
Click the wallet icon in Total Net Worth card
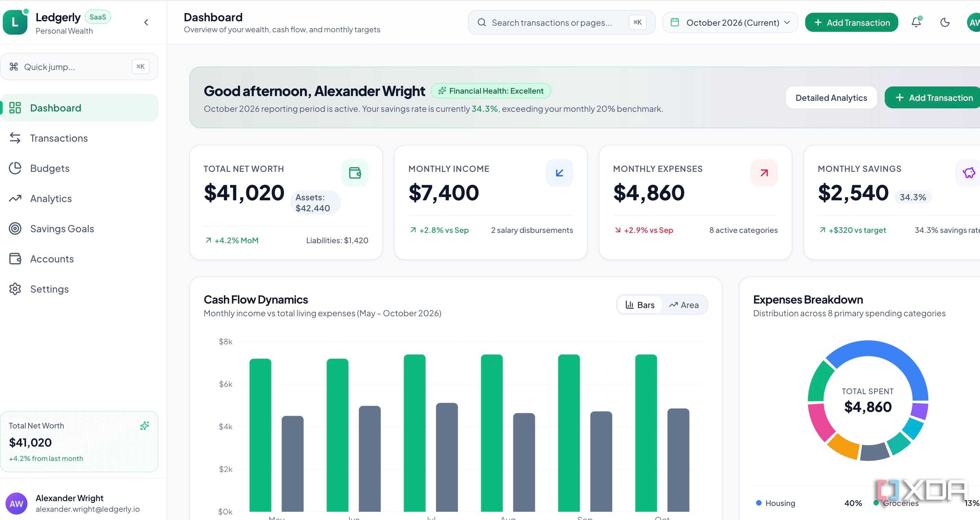tap(355, 173)
